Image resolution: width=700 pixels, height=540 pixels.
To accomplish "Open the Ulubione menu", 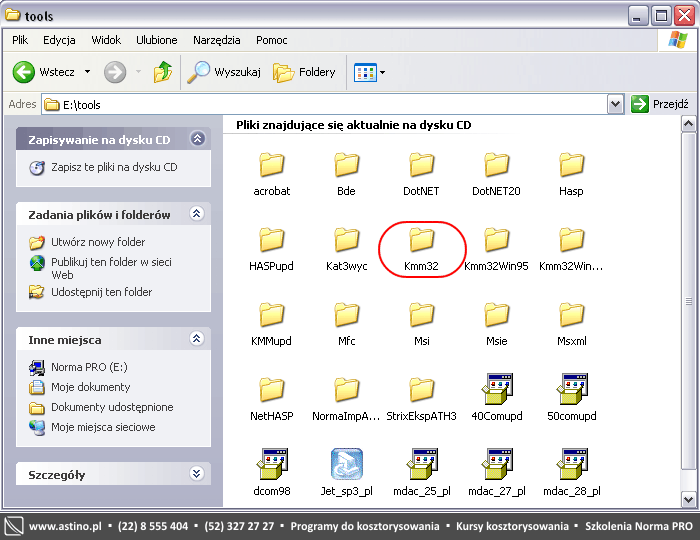I will coord(157,40).
